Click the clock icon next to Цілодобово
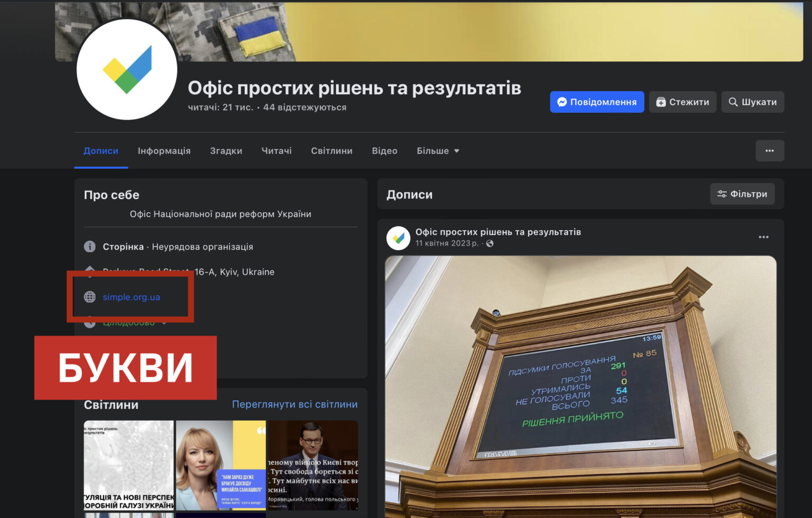Screen dimensions: 812x518 pos(90,322)
